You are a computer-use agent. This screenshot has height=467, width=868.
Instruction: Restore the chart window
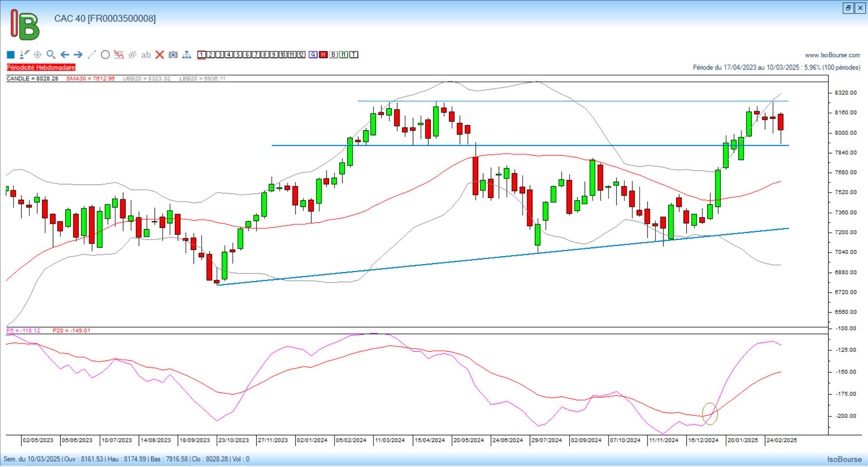848,8
